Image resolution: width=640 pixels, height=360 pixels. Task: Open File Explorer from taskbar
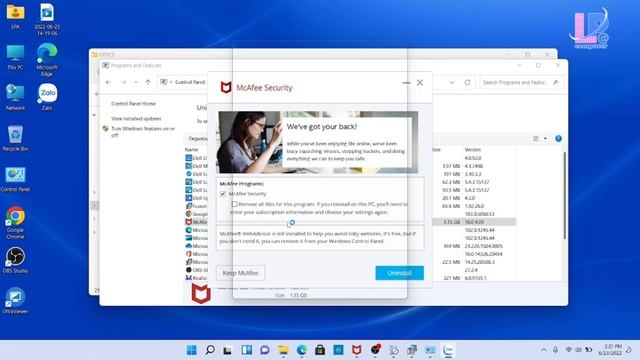283,350
